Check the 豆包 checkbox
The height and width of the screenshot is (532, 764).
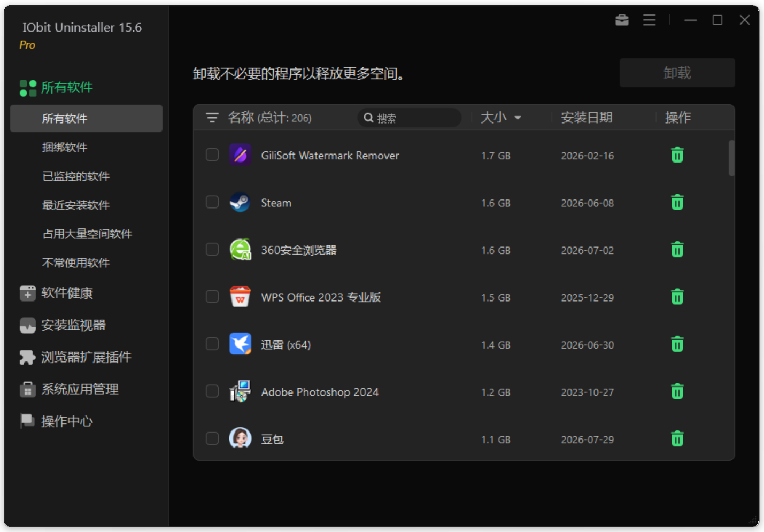(x=212, y=438)
